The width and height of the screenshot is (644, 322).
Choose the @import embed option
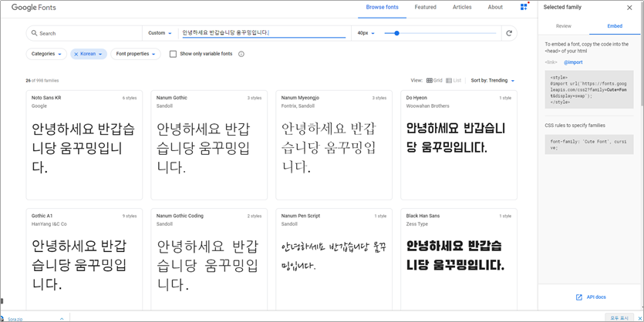(572, 62)
